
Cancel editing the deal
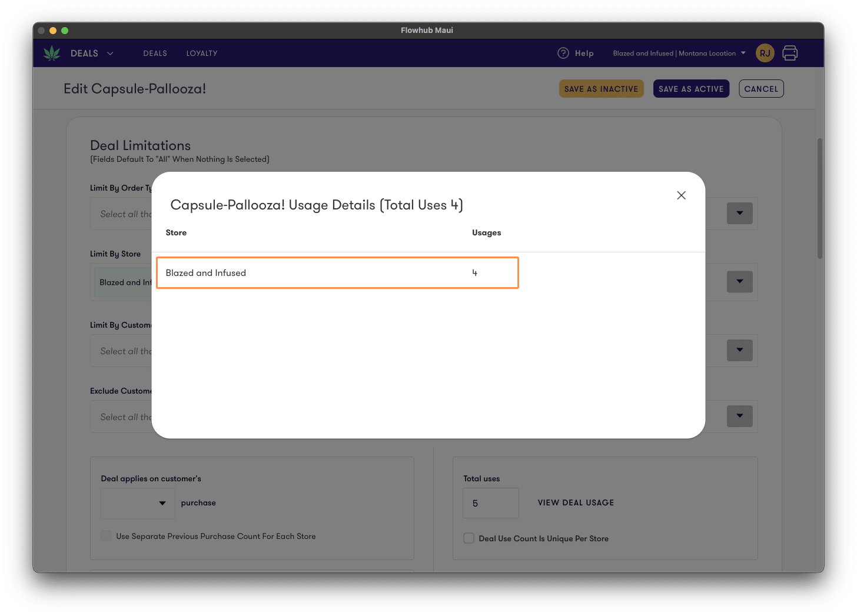tap(761, 89)
